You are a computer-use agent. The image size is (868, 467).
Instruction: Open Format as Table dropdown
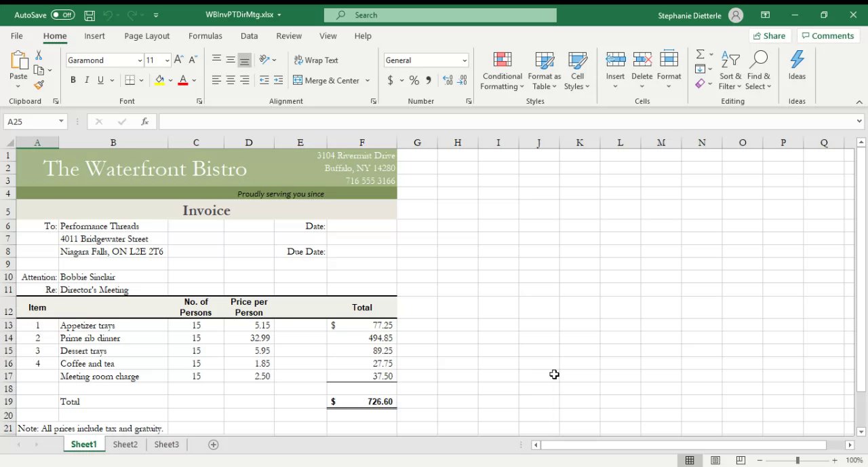(x=545, y=71)
